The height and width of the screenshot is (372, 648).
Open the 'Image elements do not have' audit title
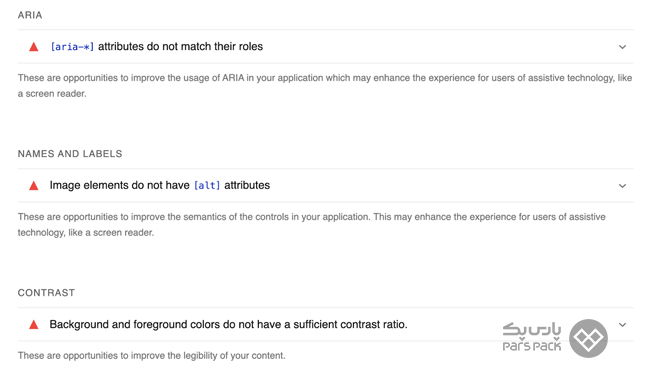coord(119,185)
